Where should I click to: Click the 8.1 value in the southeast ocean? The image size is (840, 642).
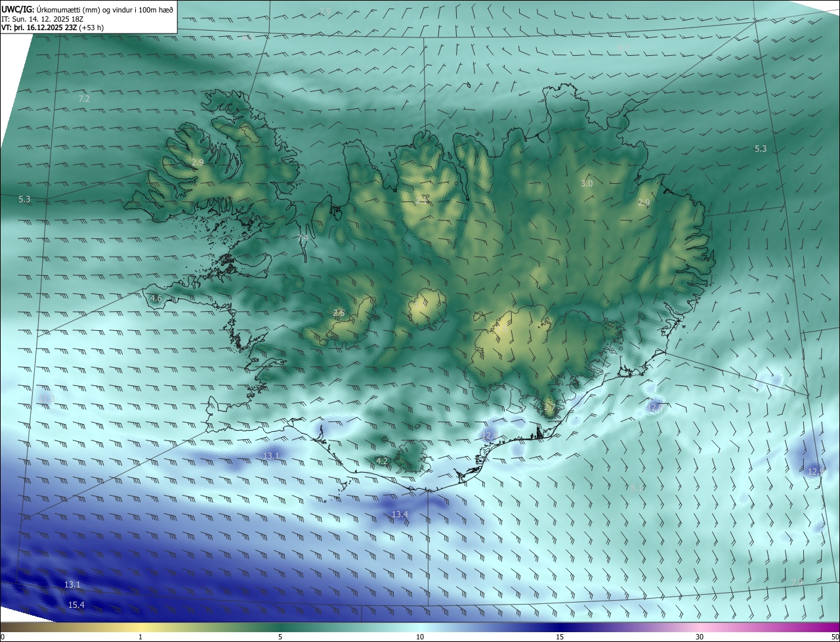coord(637,488)
